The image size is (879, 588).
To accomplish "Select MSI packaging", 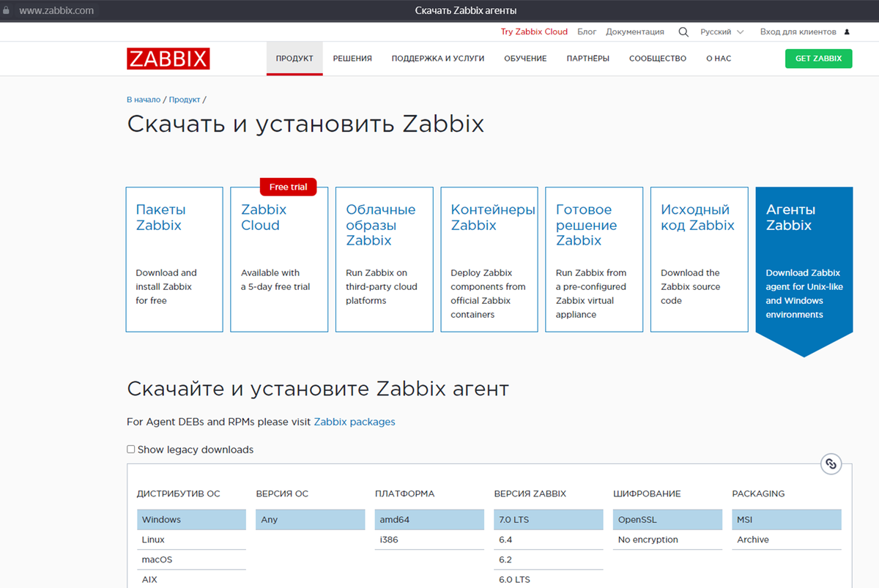I will click(x=787, y=520).
